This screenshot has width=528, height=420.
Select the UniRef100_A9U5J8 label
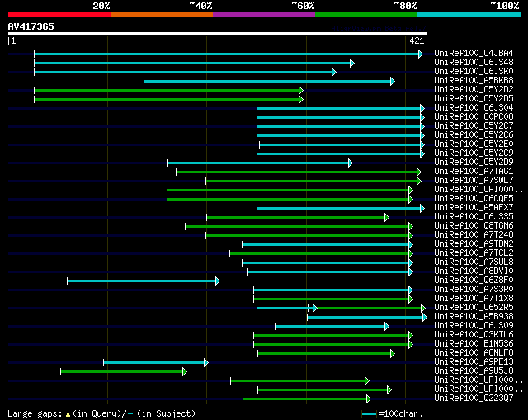tap(474, 371)
